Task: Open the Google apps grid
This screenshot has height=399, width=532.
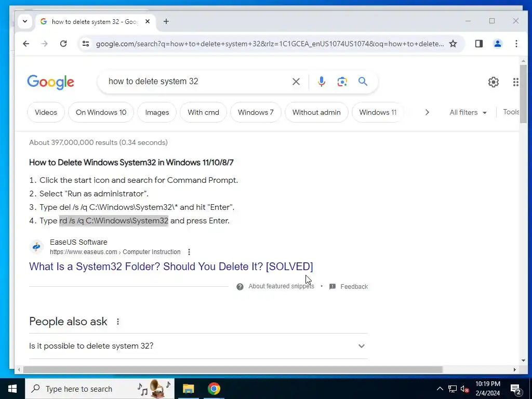Action: tap(516, 82)
